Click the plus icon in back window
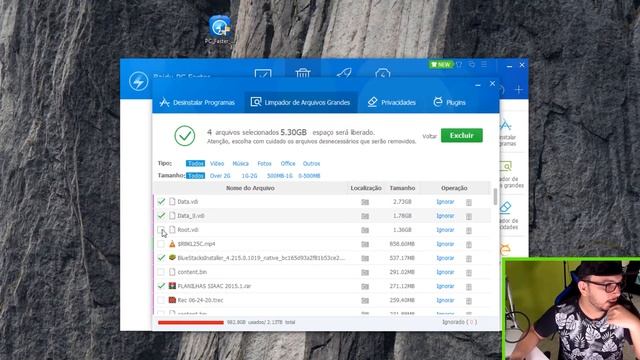The height and width of the screenshot is (360, 640). point(519,89)
